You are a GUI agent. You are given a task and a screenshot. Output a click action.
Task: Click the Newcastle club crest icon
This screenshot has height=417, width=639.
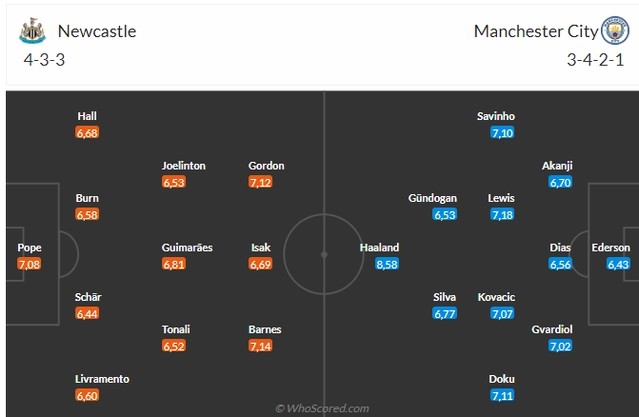pyautogui.click(x=32, y=31)
